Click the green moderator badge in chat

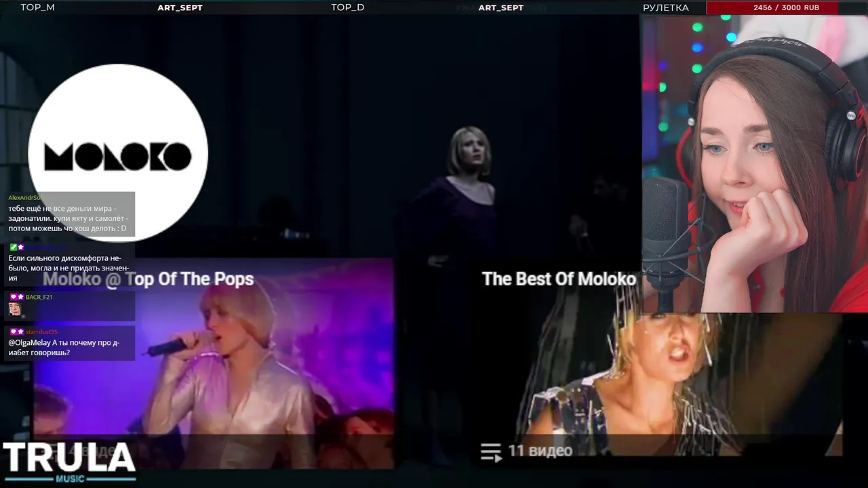click(x=13, y=247)
